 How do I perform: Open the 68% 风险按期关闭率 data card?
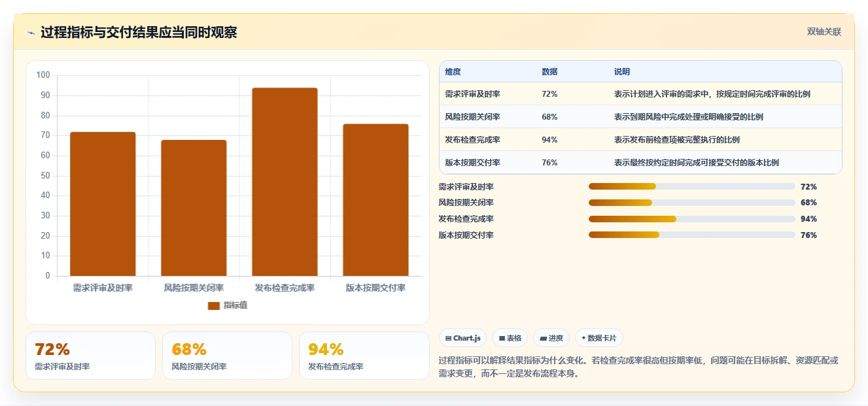point(227,356)
